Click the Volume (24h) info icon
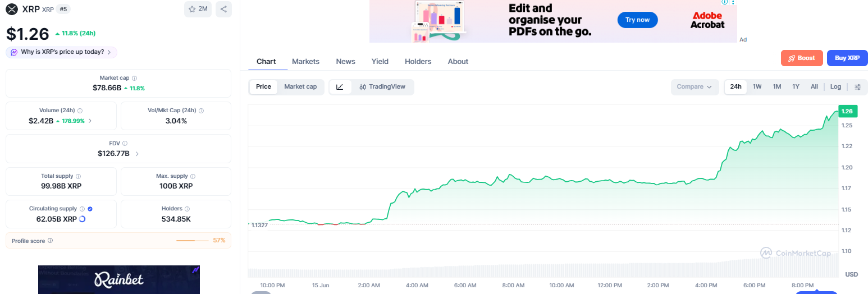 tap(80, 111)
